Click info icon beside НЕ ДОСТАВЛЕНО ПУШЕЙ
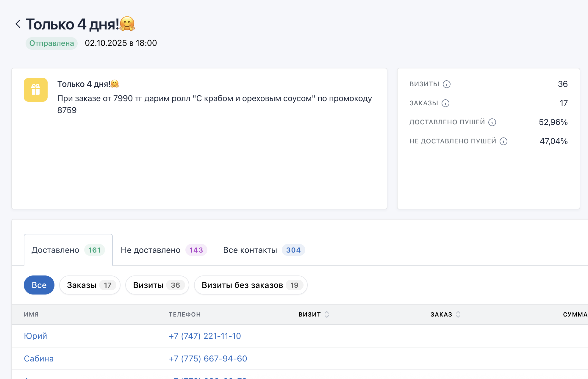 pyautogui.click(x=503, y=141)
